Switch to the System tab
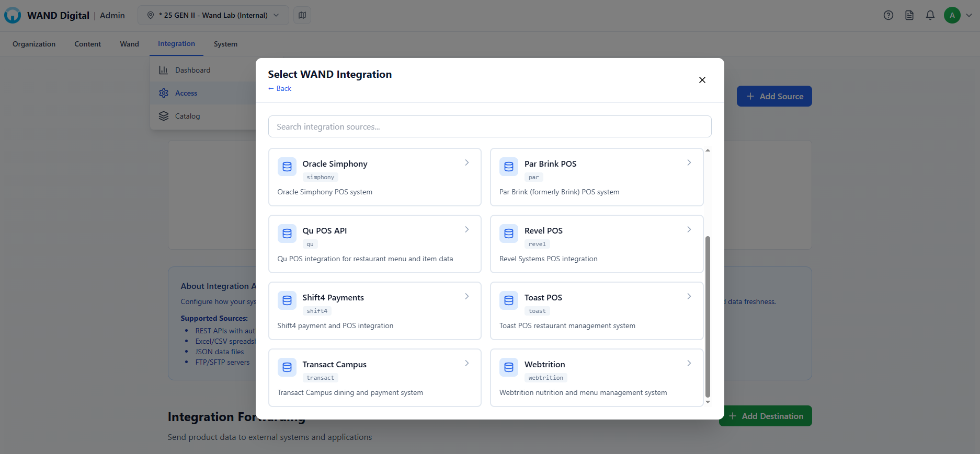Viewport: 980px width, 454px height. pyautogui.click(x=225, y=44)
